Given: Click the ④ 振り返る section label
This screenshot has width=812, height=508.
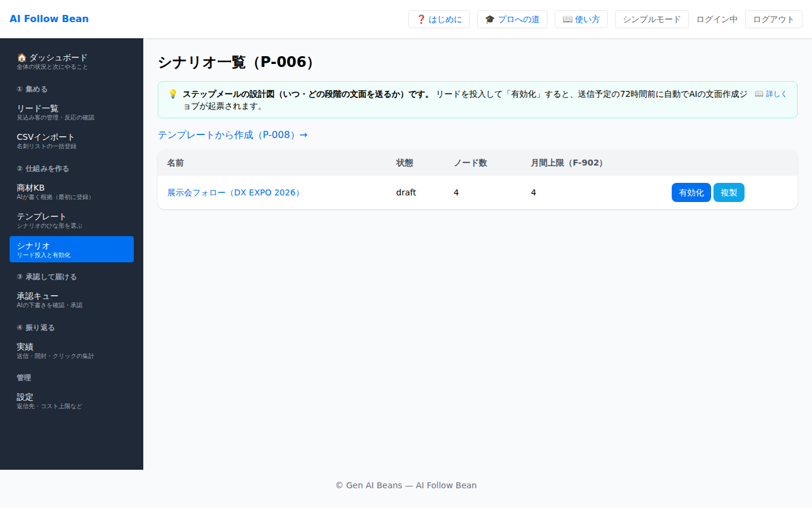Looking at the screenshot, I should [x=36, y=328].
